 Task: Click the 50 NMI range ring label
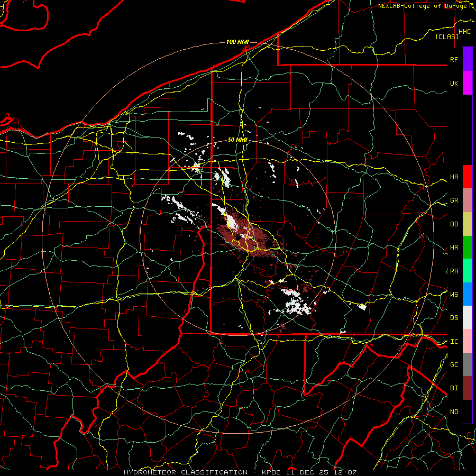tap(237, 140)
